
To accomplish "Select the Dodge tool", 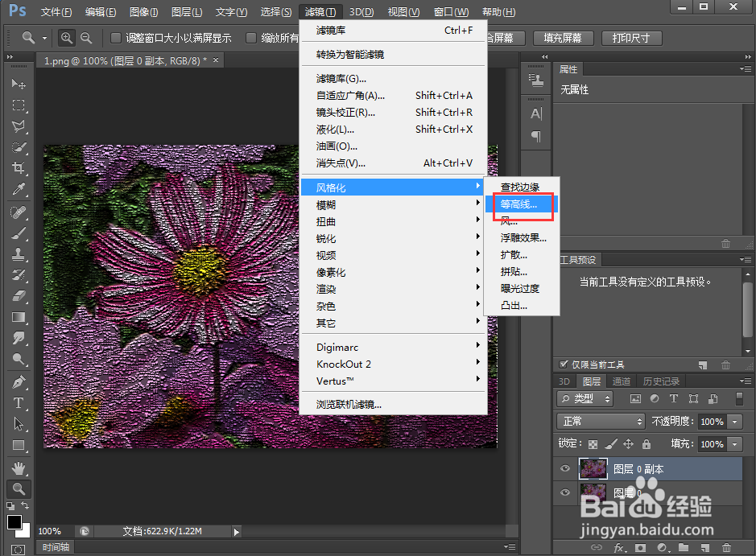I will (x=19, y=359).
